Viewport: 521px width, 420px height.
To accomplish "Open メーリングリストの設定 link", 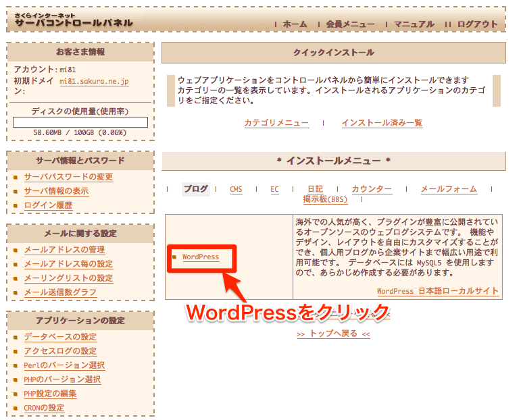I will (x=68, y=278).
